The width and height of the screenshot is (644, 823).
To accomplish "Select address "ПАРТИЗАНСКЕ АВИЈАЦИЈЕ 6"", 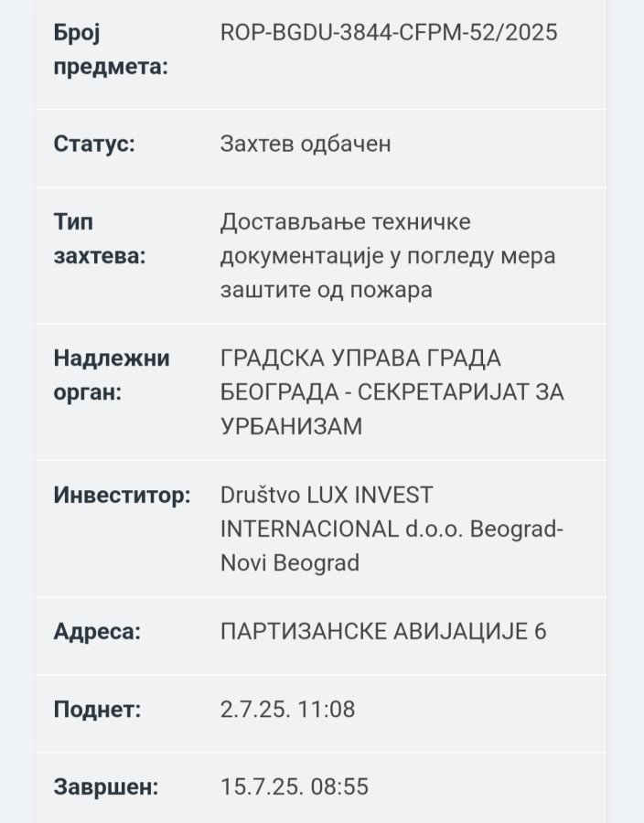I will 382,631.
